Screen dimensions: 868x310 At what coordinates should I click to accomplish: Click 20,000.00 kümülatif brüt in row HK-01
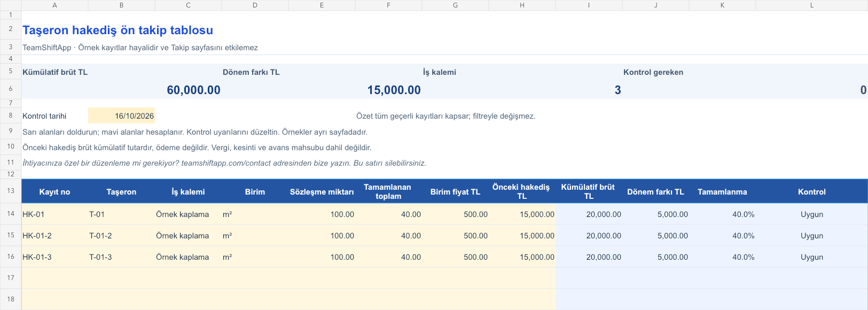tap(589, 214)
